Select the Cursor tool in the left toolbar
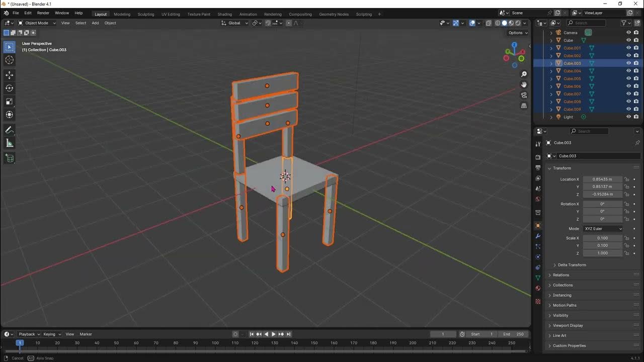Viewport: 644px width, 362px height. (x=9, y=60)
